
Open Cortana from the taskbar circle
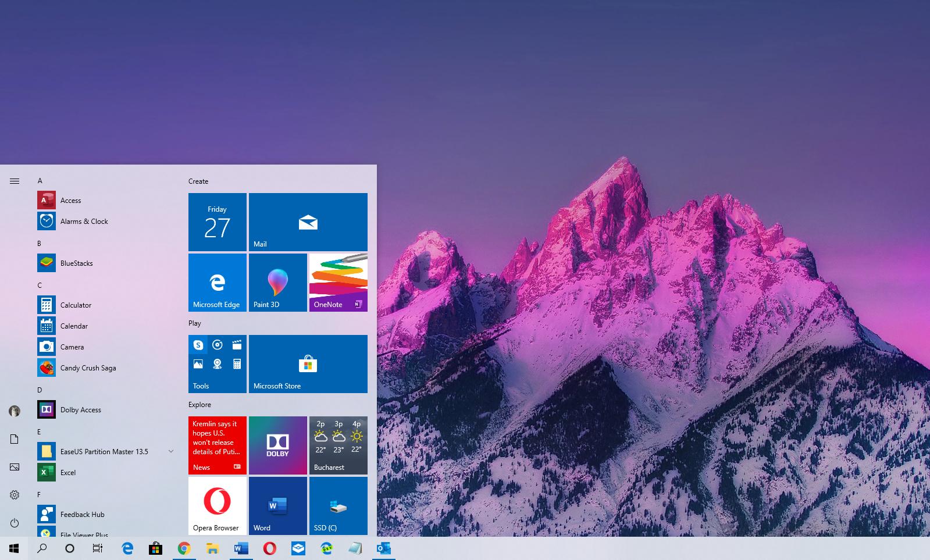pos(70,548)
